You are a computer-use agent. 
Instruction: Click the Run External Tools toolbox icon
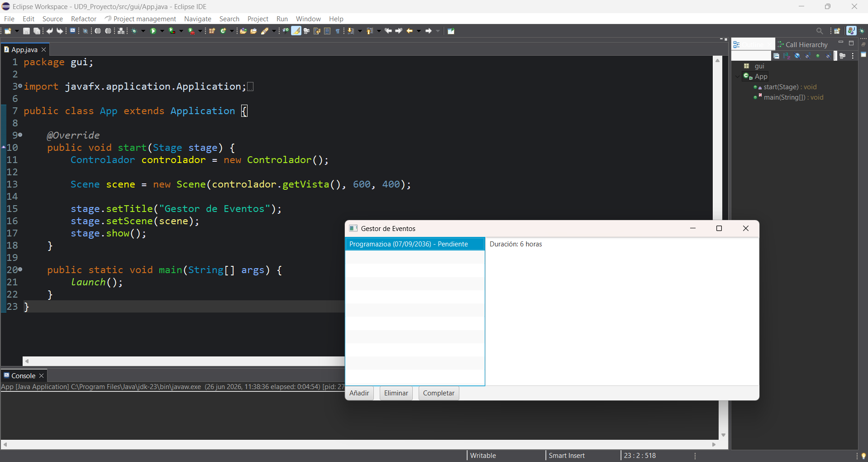click(191, 31)
